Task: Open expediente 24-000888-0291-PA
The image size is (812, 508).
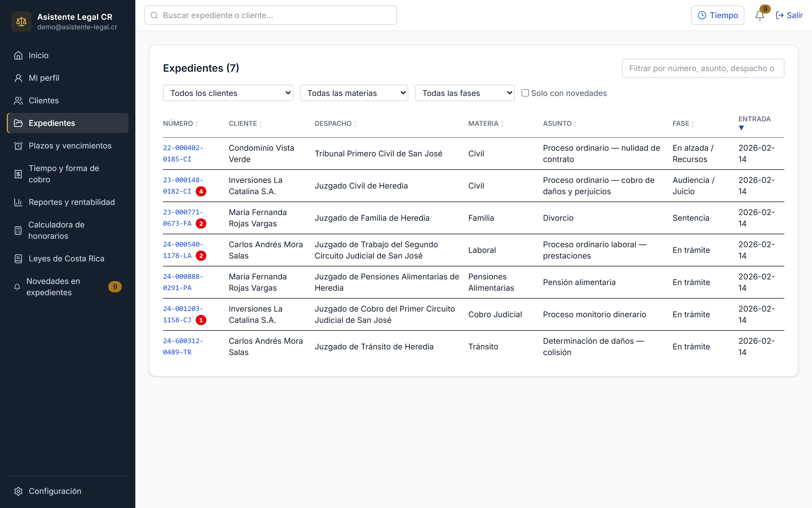Action: point(183,282)
